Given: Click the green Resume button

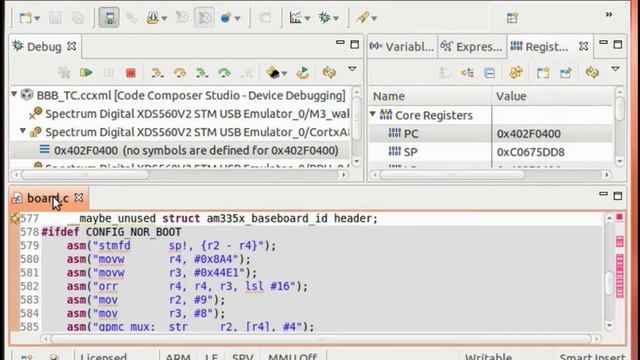Looking at the screenshot, I should 86,73.
